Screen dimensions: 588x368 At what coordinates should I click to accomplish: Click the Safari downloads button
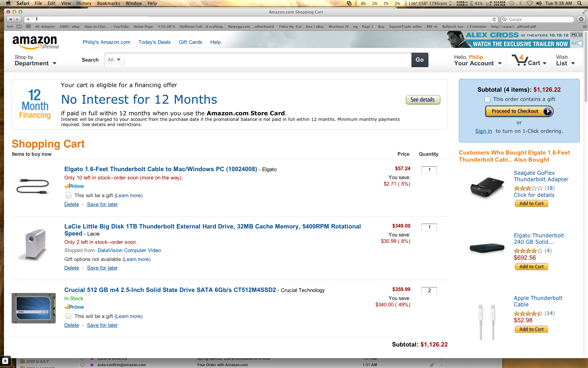581,19
